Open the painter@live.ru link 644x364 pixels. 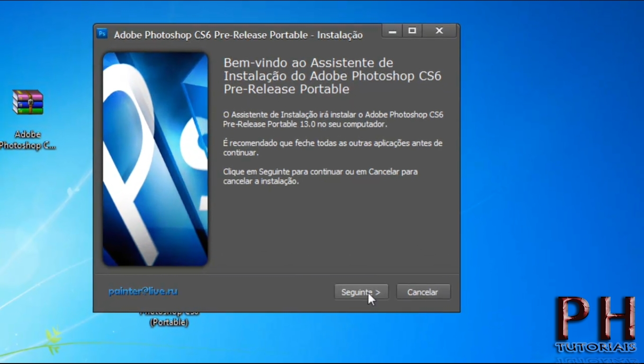[143, 291]
